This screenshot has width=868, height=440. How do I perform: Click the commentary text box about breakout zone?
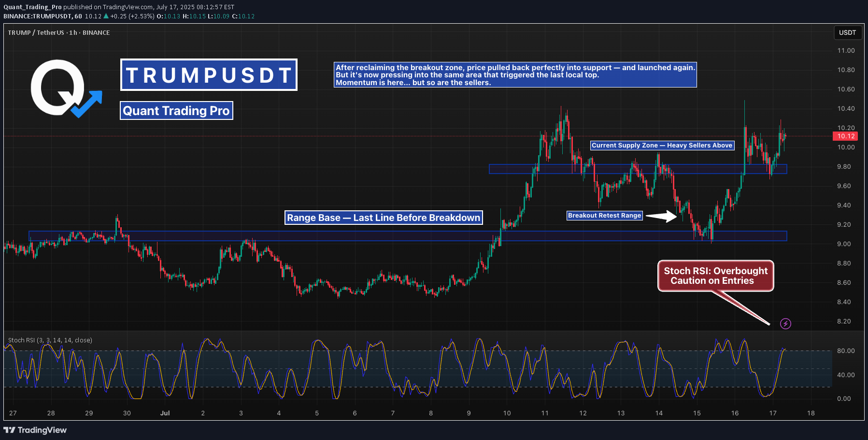[x=515, y=75]
